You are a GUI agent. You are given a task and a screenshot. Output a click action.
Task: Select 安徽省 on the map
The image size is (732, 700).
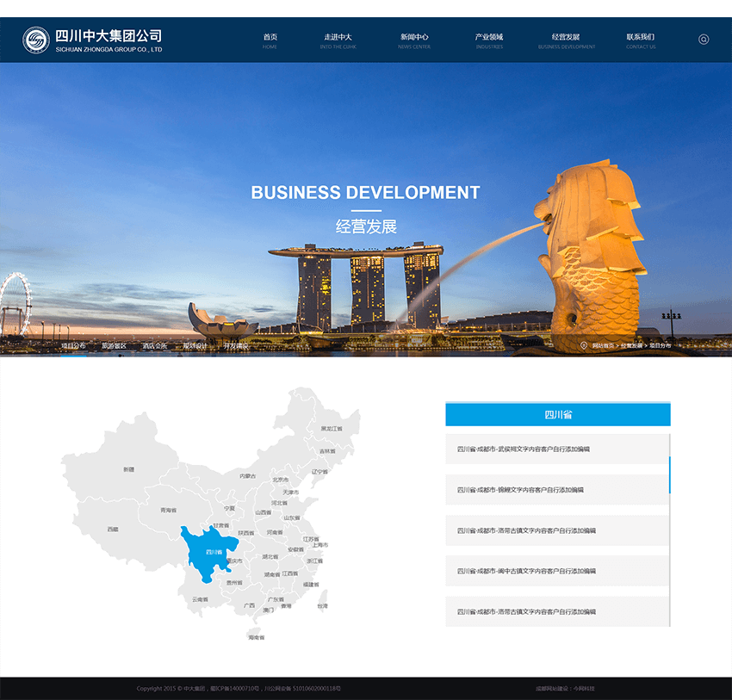(296, 549)
